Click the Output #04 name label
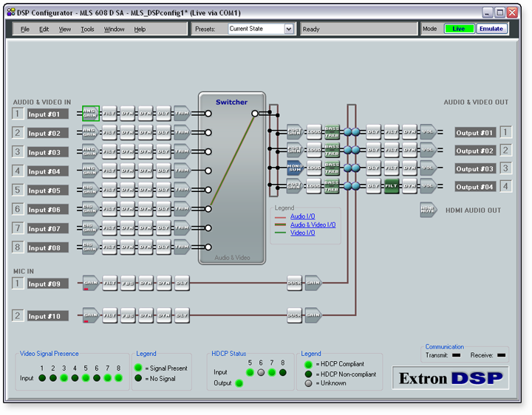The height and width of the screenshot is (415, 532). 475,187
